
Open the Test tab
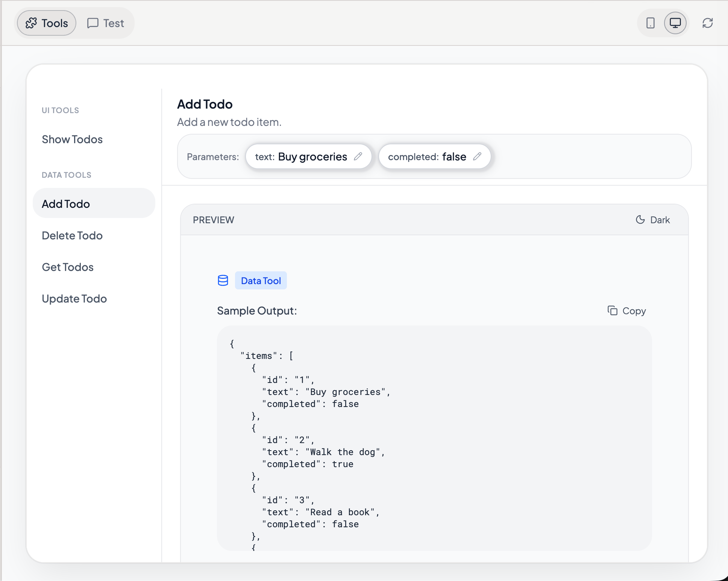[106, 23]
